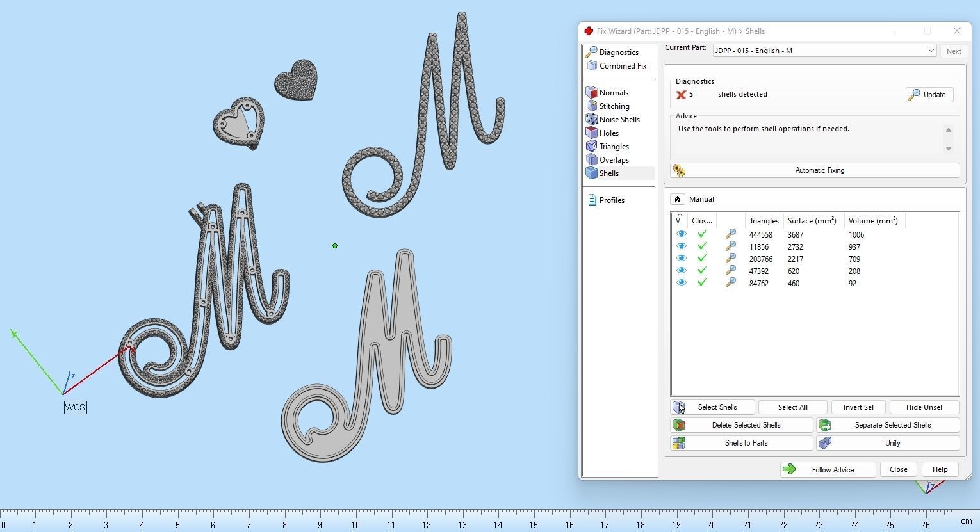Close the Fix Wizard with the Close button
Image resolution: width=980 pixels, height=532 pixels.
pyautogui.click(x=898, y=469)
